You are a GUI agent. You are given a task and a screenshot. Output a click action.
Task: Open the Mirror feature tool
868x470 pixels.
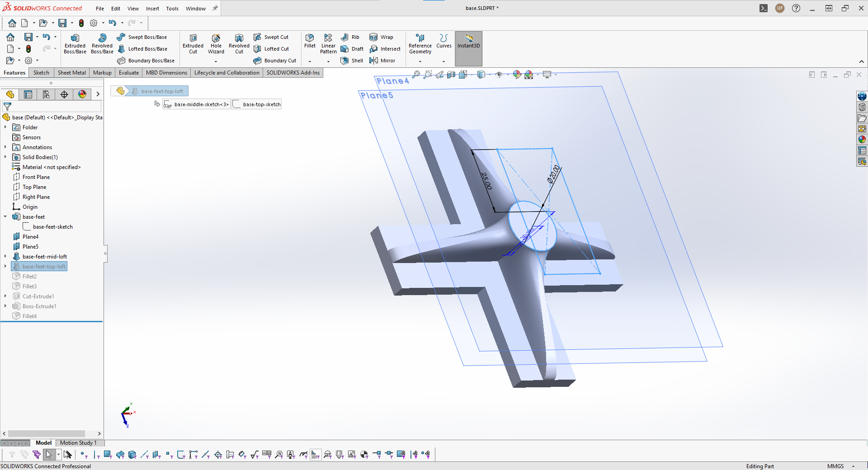382,61
